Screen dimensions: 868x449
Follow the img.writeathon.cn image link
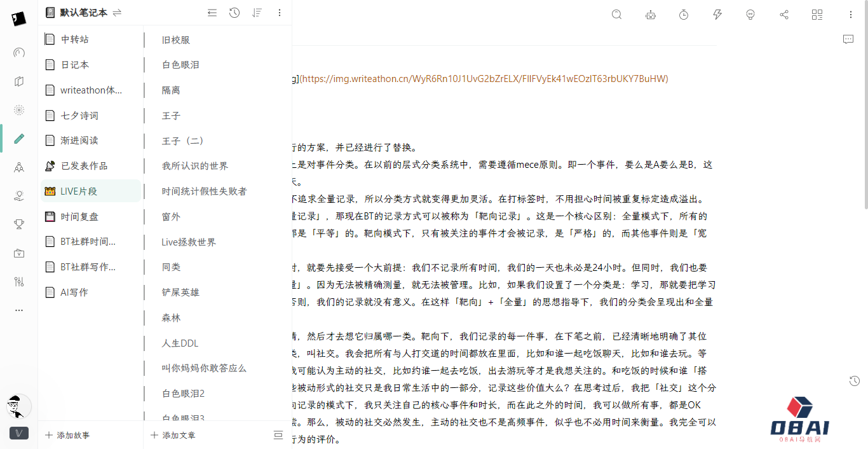tap(484, 79)
